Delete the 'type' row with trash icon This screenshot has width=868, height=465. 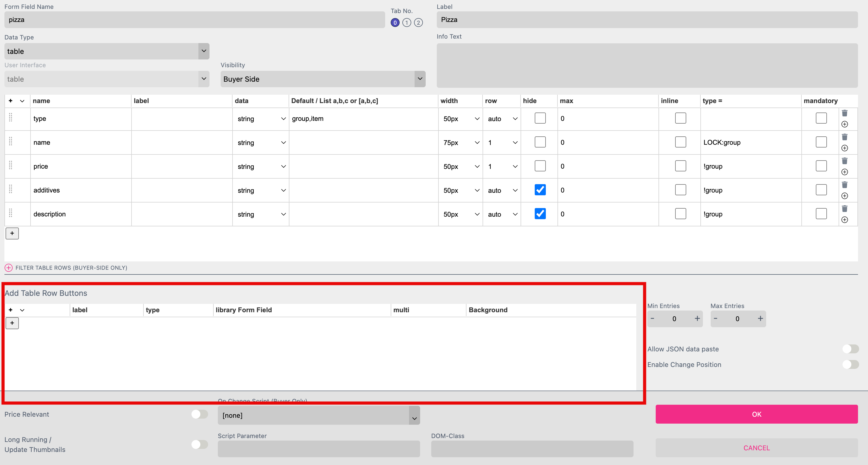point(844,113)
